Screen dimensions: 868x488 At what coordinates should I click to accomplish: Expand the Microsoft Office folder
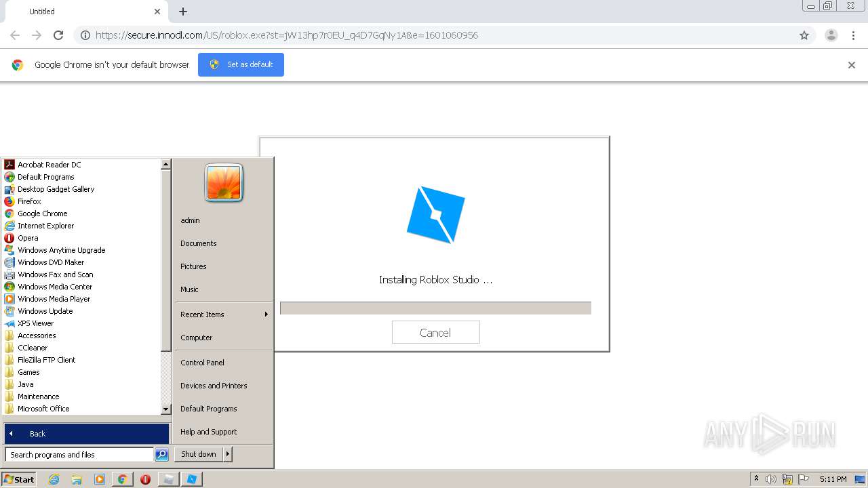coord(37,409)
